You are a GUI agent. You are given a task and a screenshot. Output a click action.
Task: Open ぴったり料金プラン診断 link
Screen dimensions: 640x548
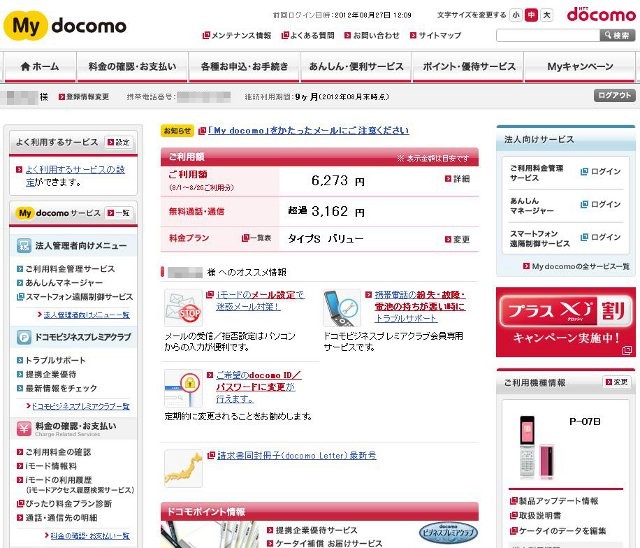click(x=64, y=504)
